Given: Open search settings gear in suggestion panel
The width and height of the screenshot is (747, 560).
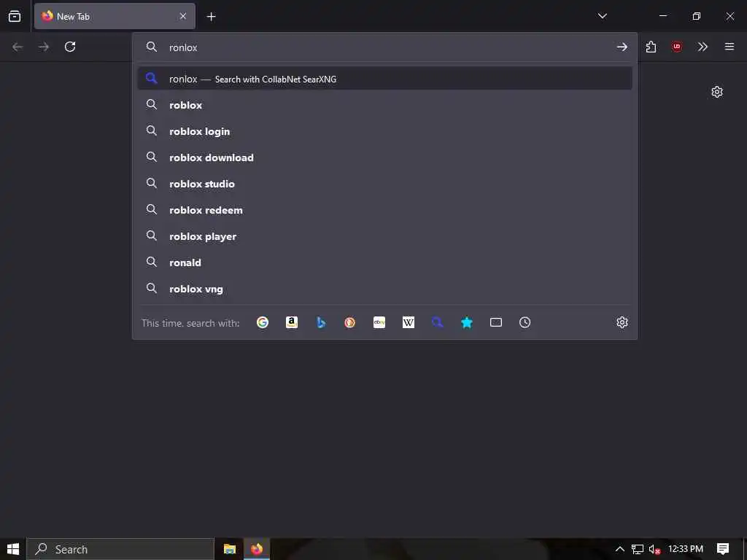Looking at the screenshot, I should (622, 322).
